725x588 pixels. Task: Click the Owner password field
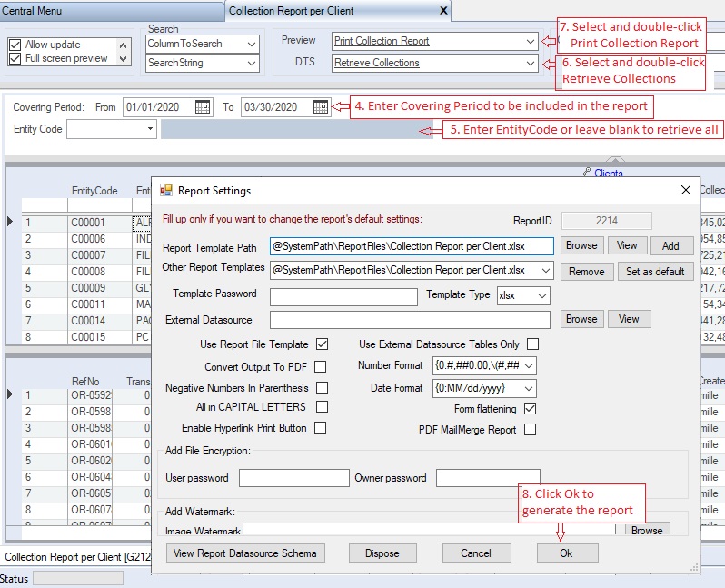[x=488, y=478]
